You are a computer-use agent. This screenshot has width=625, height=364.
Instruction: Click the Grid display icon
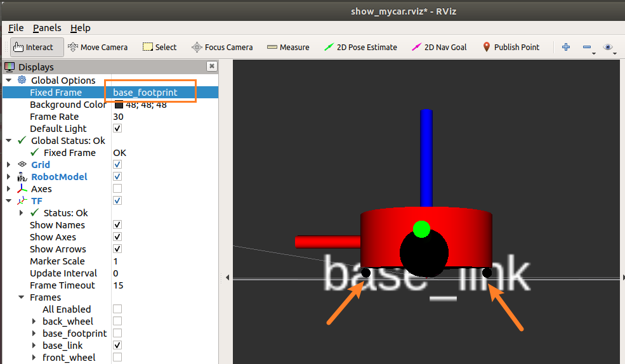[22, 164]
